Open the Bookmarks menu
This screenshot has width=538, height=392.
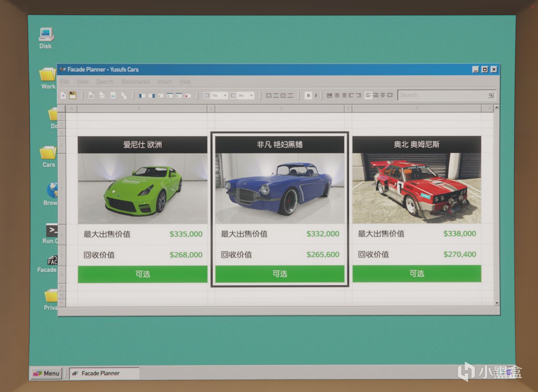136,82
